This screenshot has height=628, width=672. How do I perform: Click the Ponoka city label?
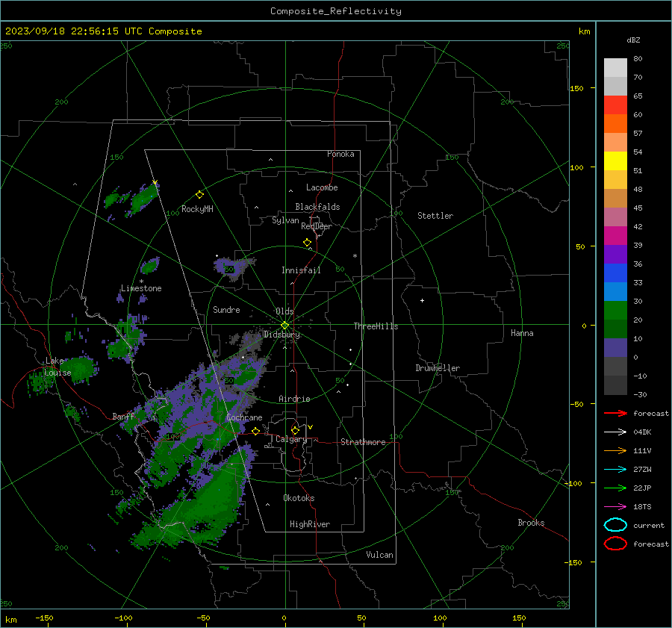pyautogui.click(x=340, y=154)
